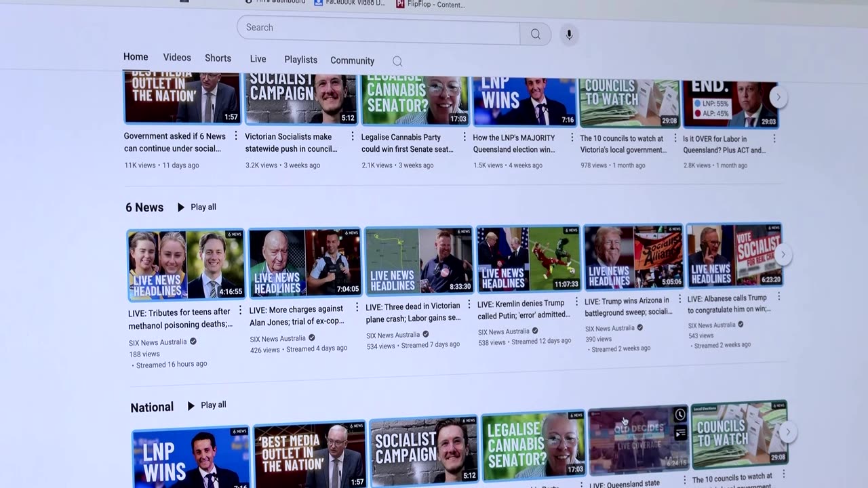The height and width of the screenshot is (488, 868).
Task: Switch to the Shorts tab
Action: [218, 58]
